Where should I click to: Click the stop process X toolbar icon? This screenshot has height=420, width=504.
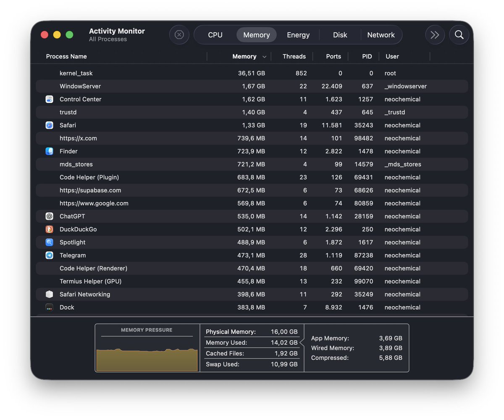point(179,35)
